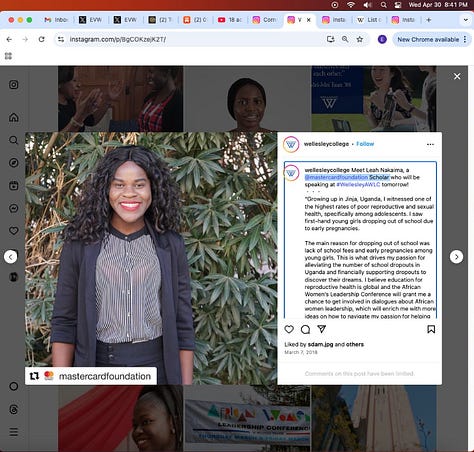Open the volume control in the menu bar

367,5
